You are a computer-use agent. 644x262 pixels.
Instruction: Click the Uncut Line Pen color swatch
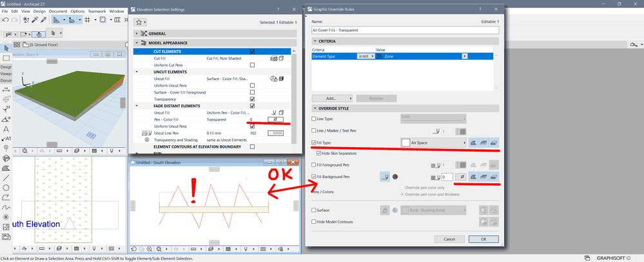pyautogui.click(x=276, y=133)
